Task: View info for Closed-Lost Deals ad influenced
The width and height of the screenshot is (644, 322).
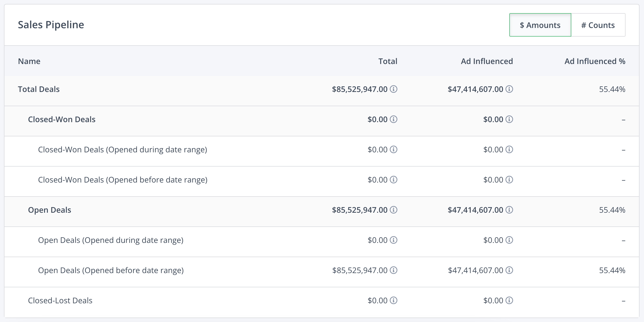Action: (509, 300)
